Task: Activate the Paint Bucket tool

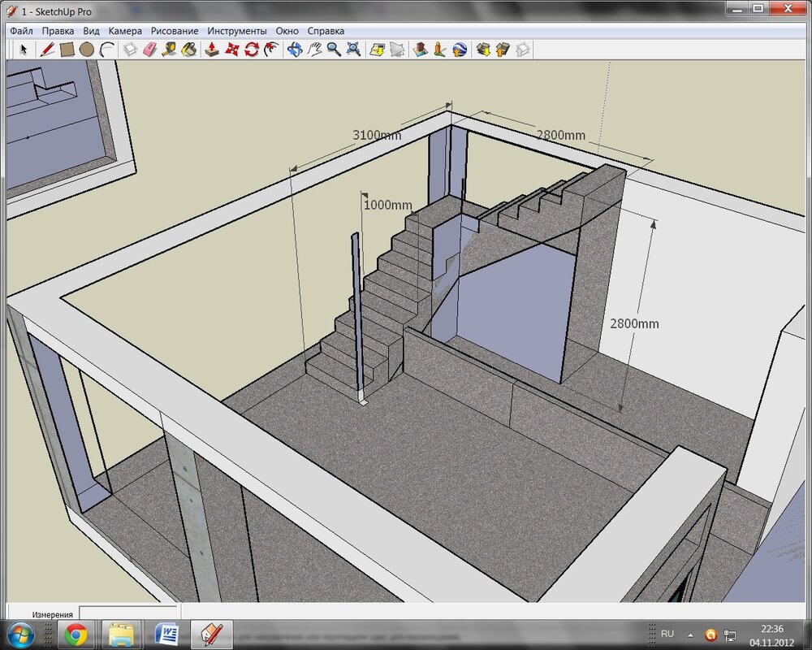Action: pyautogui.click(x=188, y=50)
